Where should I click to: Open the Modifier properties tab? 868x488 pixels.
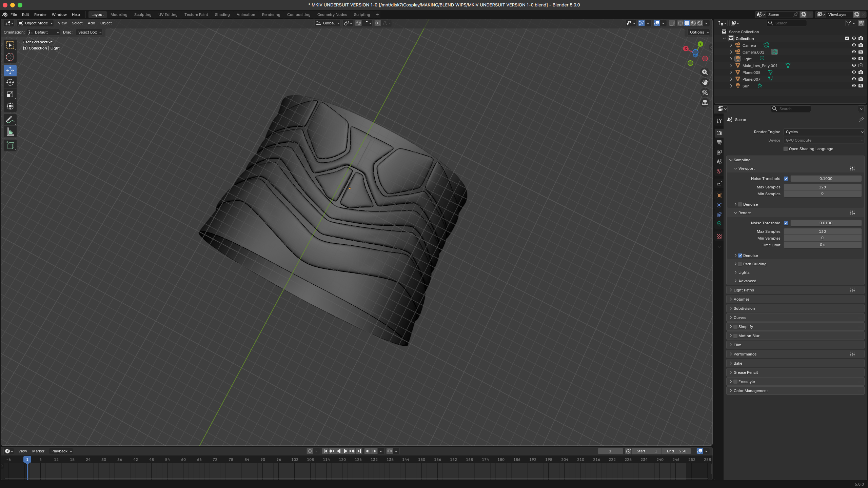(x=719, y=205)
